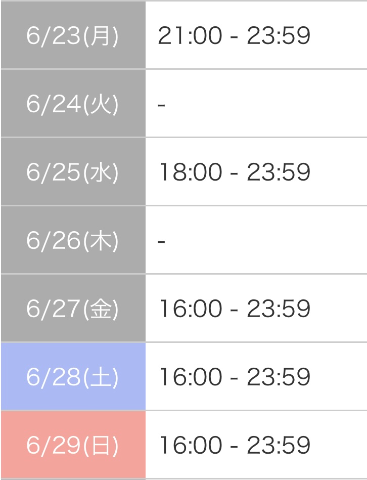Select the 6/23(月) date cell
367x480 pixels.
pos(73,35)
